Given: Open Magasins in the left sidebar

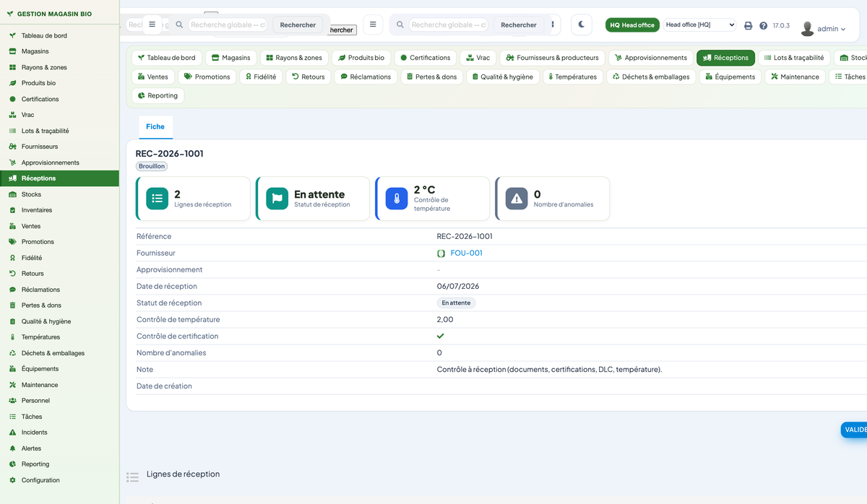Looking at the screenshot, I should pos(59,51).
